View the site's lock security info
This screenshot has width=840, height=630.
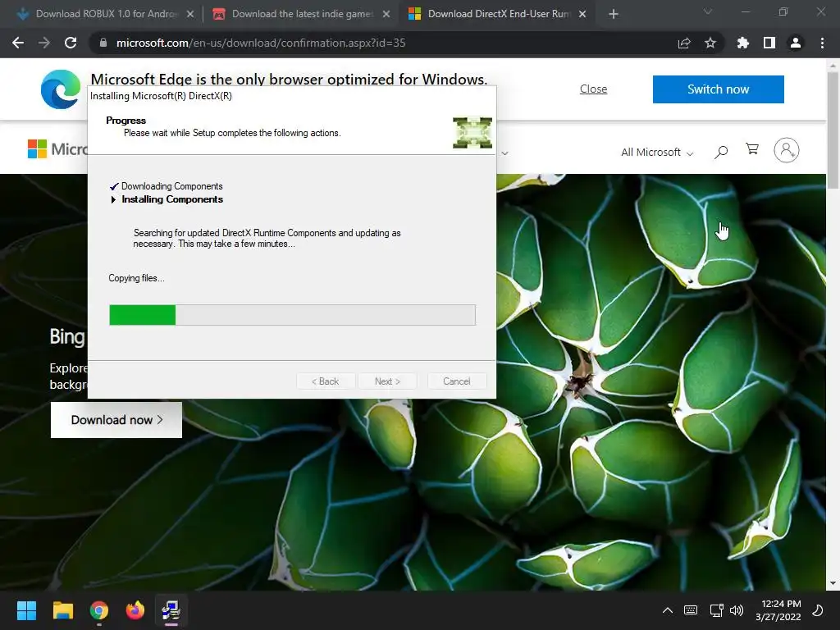point(103,43)
